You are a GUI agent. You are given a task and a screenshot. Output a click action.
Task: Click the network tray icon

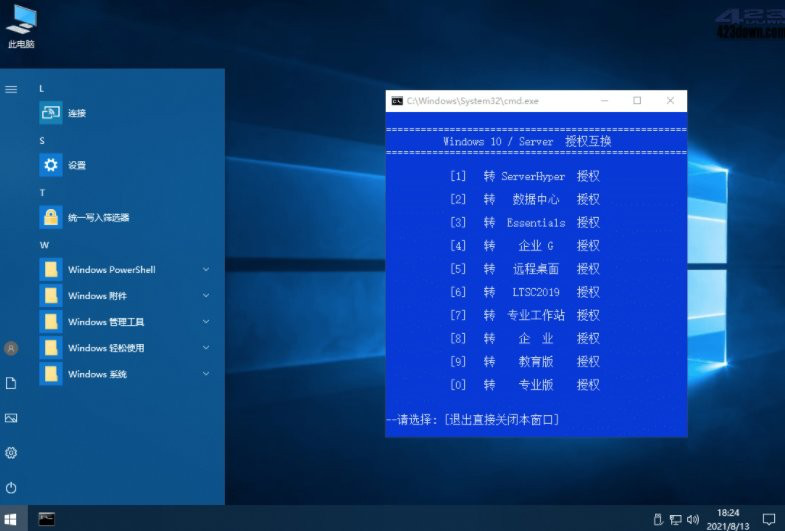click(x=675, y=519)
